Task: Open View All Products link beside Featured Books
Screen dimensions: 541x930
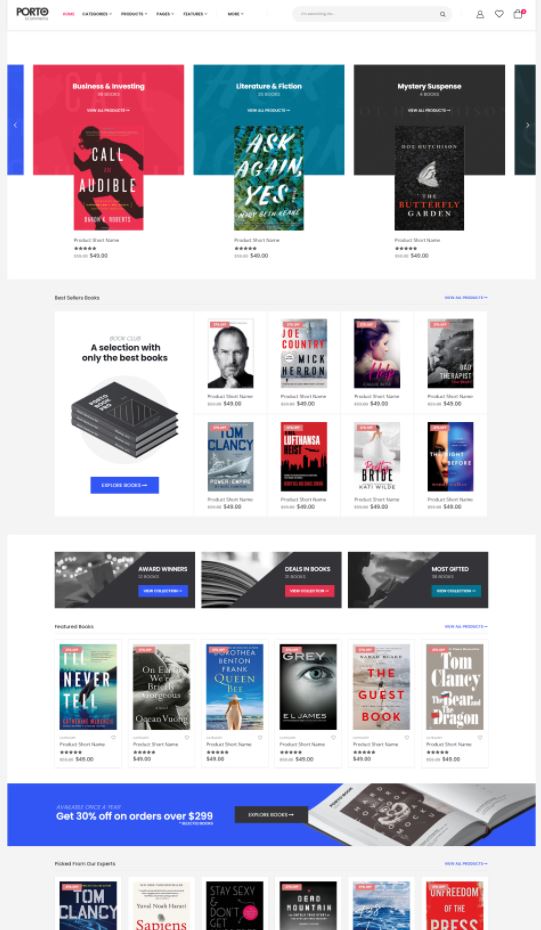Action: pos(466,626)
